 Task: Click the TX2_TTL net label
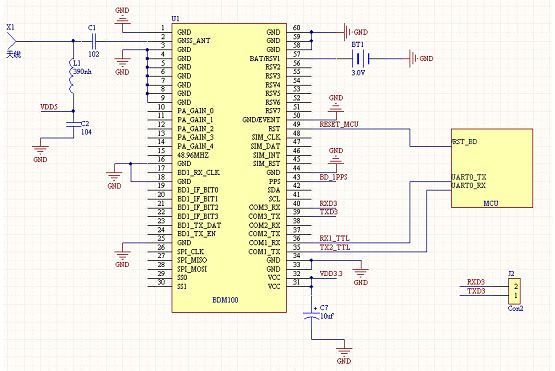click(335, 247)
